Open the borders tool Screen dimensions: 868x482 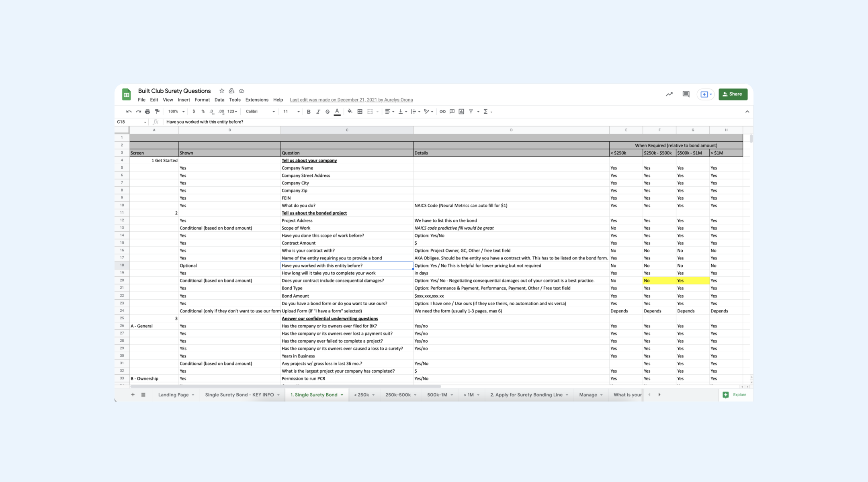[360, 112]
